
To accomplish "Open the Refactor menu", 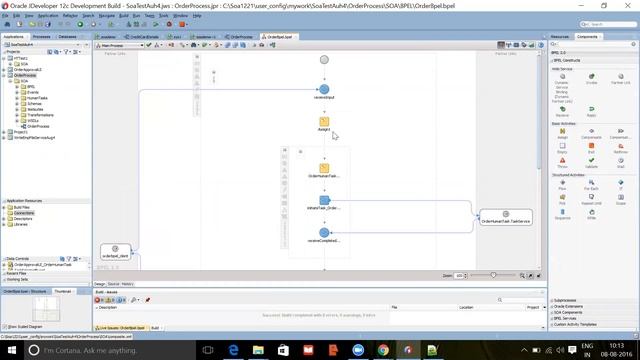I will pos(70,16).
